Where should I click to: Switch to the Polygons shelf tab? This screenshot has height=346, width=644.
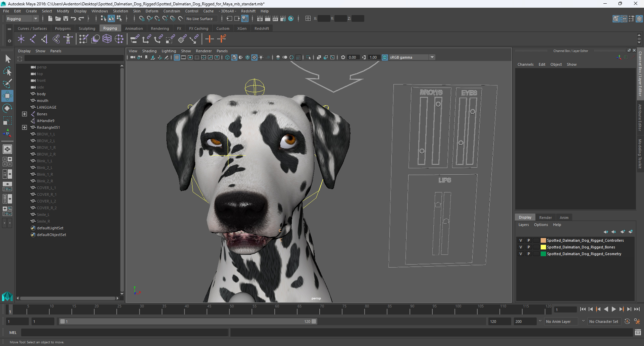tap(63, 28)
